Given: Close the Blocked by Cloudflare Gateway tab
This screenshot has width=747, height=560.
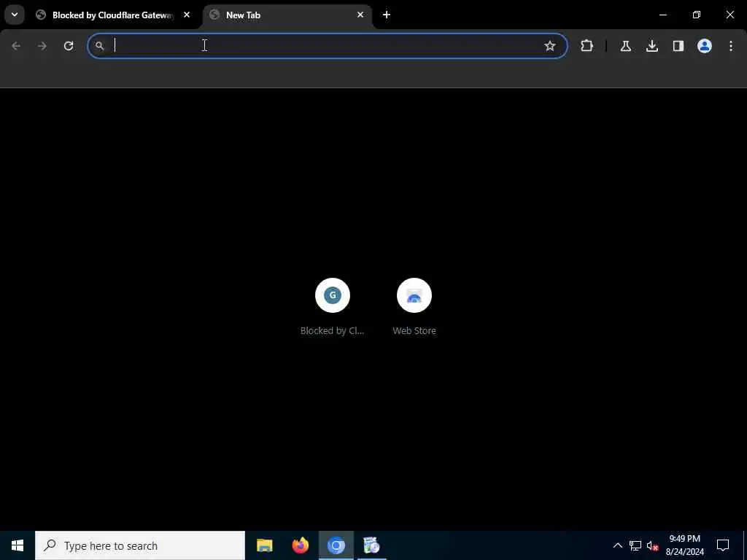Looking at the screenshot, I should click(187, 15).
